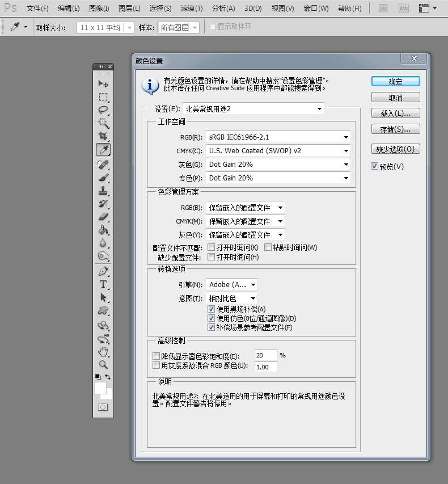448x484 pixels.
Task: Select the Crop tool
Action: pos(103,136)
